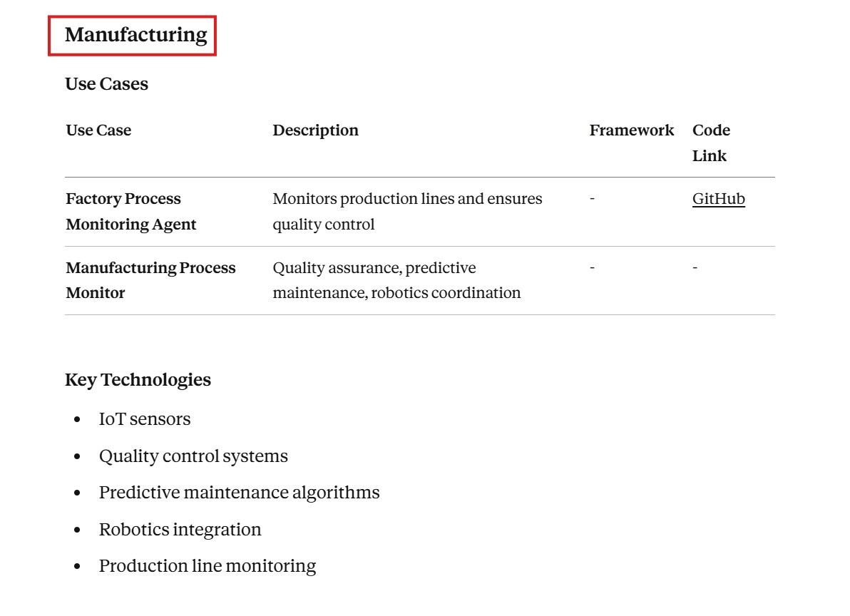Click the Quality control systems bullet item
850x616 pixels.
click(x=193, y=456)
